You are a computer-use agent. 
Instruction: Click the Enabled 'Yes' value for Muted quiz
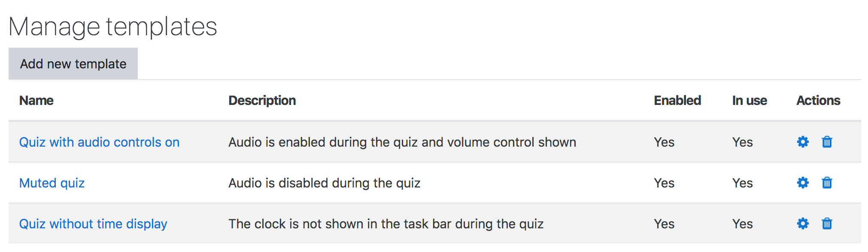pyautogui.click(x=664, y=183)
